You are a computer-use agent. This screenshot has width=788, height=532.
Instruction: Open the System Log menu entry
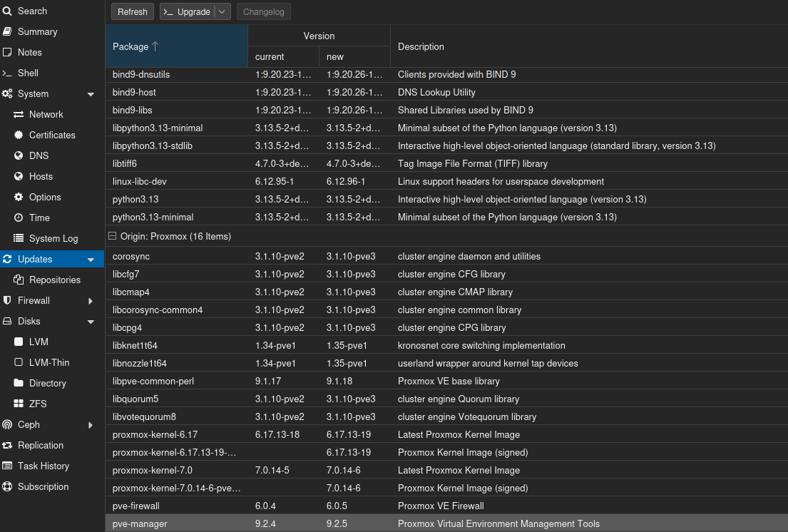point(52,238)
